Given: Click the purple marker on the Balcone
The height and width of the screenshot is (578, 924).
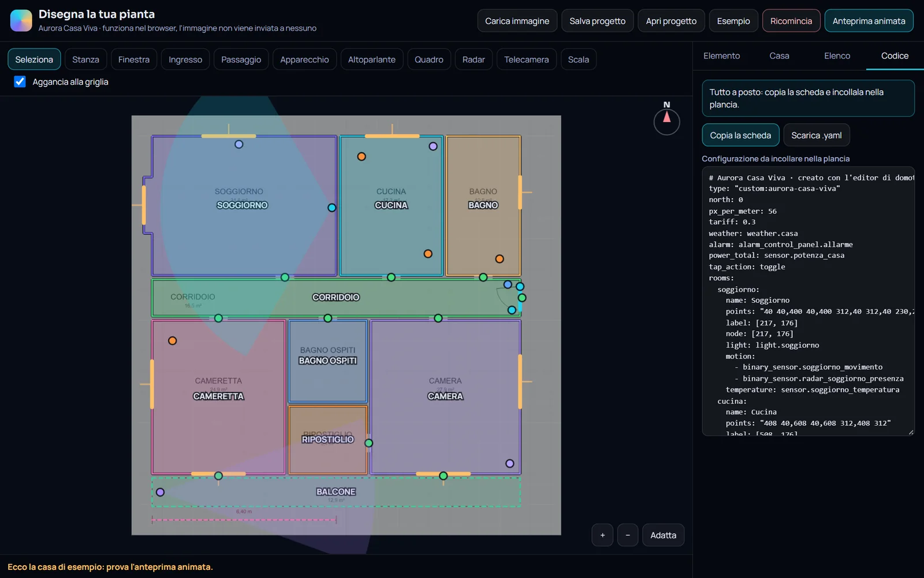Looking at the screenshot, I should [160, 492].
